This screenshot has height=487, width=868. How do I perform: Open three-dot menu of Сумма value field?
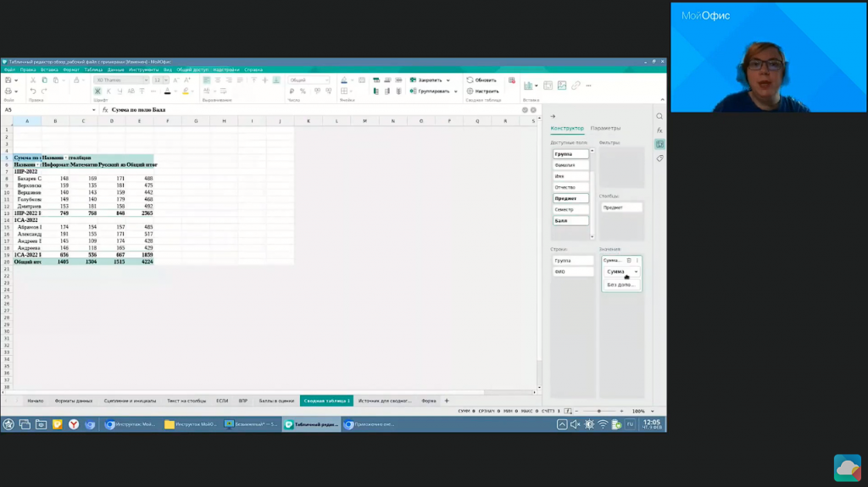[637, 260]
